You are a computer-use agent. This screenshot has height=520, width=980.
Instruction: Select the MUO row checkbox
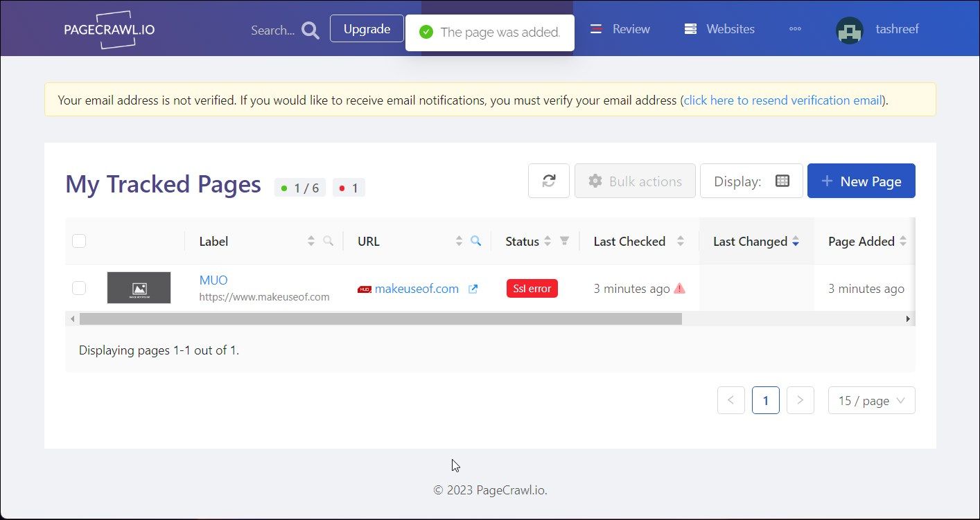79,288
